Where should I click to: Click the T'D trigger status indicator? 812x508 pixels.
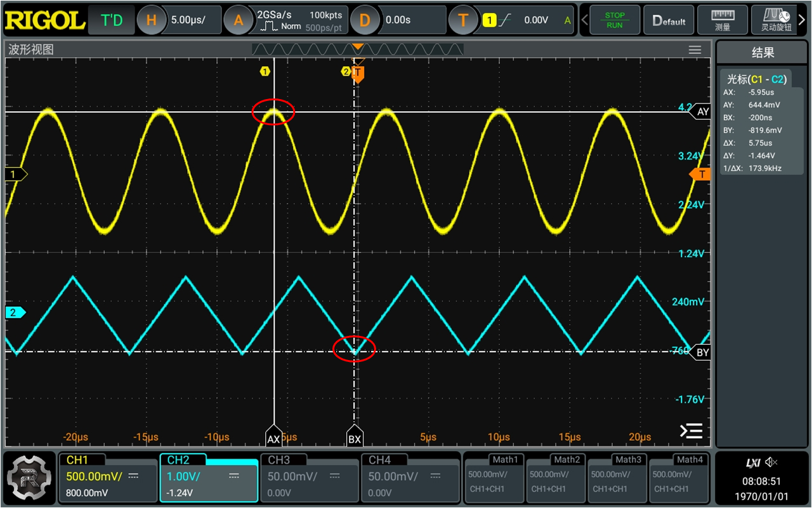[112, 20]
